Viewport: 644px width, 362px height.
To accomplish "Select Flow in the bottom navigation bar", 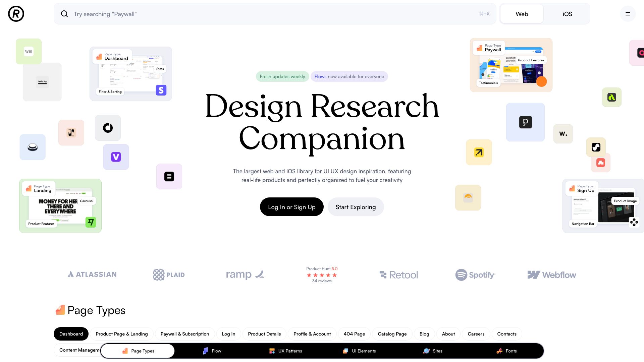I will pos(212,351).
